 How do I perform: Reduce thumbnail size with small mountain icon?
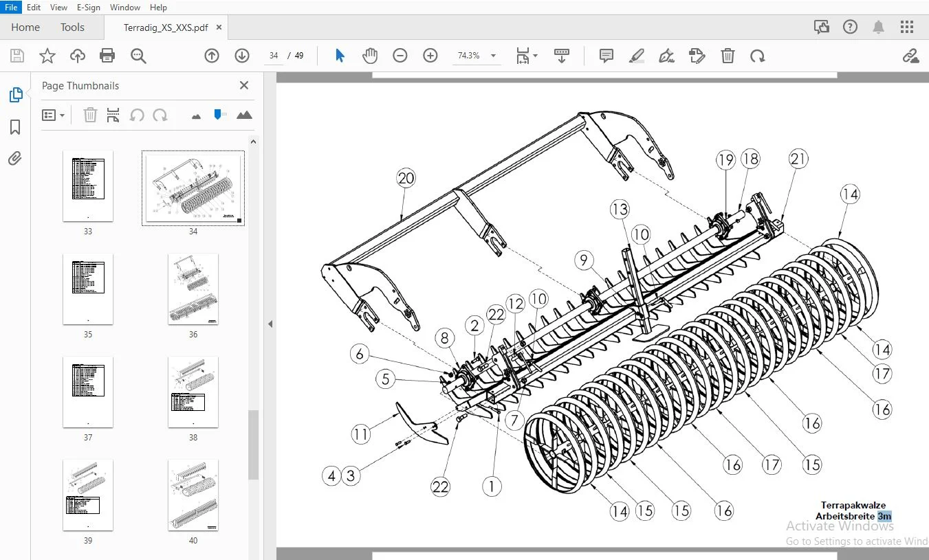pos(196,116)
